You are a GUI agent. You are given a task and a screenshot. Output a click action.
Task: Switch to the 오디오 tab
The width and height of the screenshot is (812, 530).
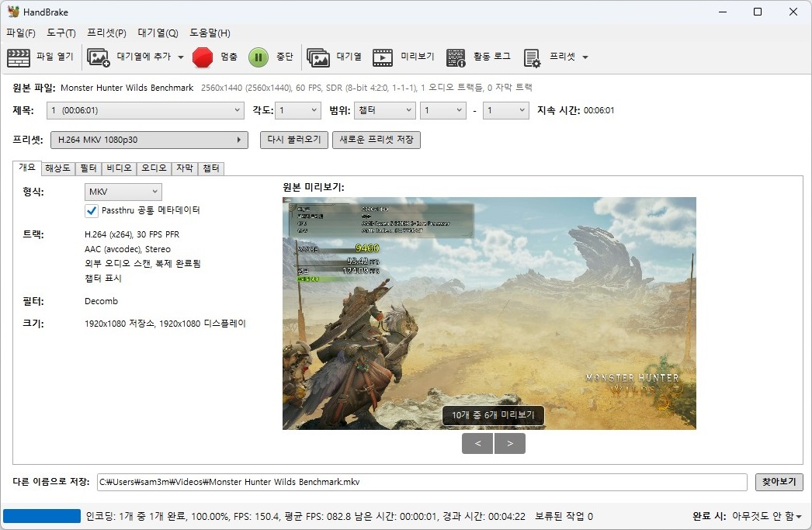[154, 168]
